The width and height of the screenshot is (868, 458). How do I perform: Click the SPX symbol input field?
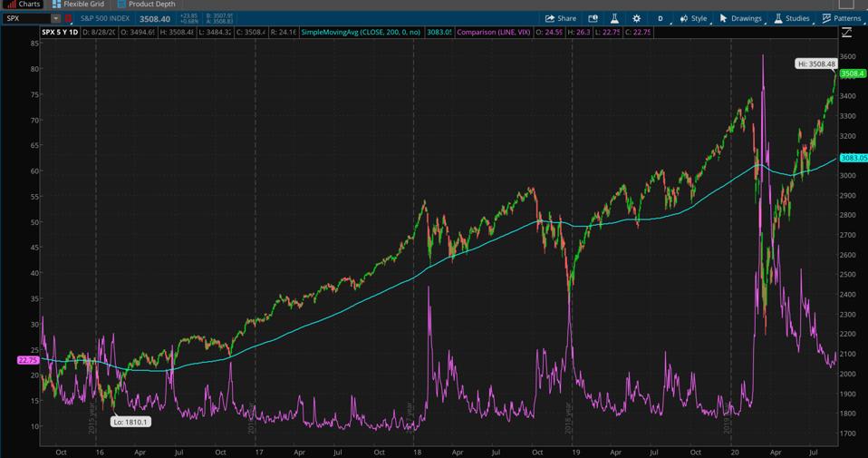pos(25,18)
